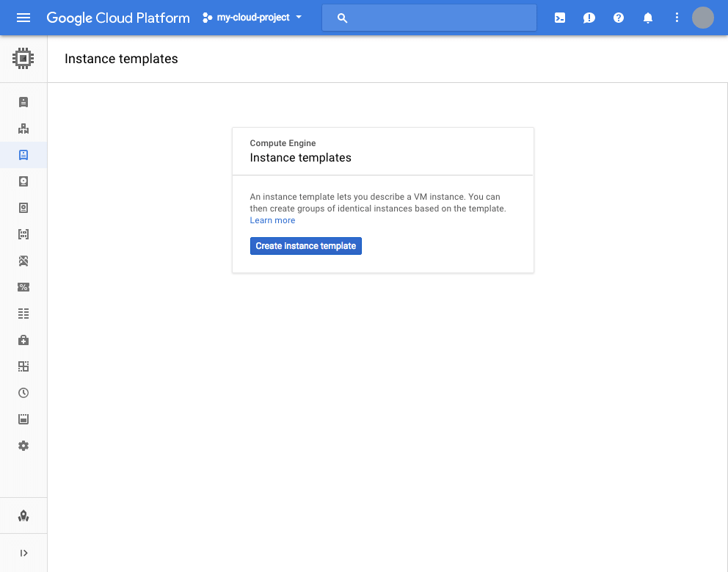The height and width of the screenshot is (572, 728).
Task: Open the Disks section icon
Action: click(x=23, y=181)
